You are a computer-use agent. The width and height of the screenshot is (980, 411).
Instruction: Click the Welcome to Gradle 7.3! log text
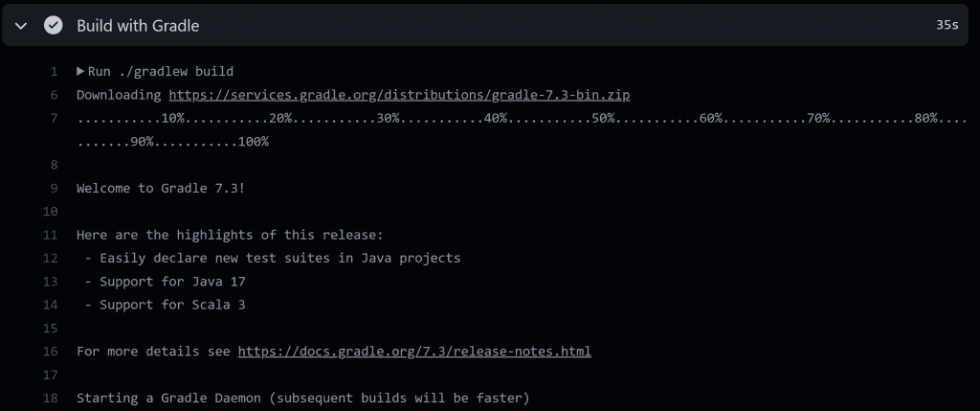161,188
